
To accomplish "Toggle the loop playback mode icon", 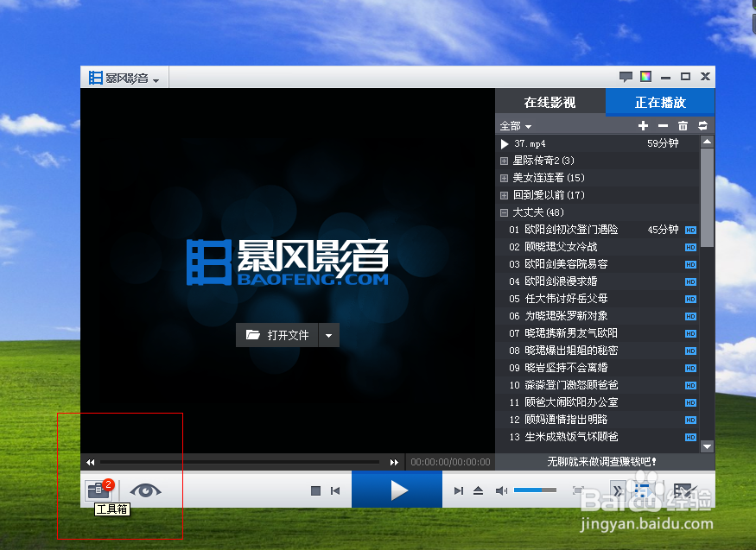I will click(x=703, y=126).
